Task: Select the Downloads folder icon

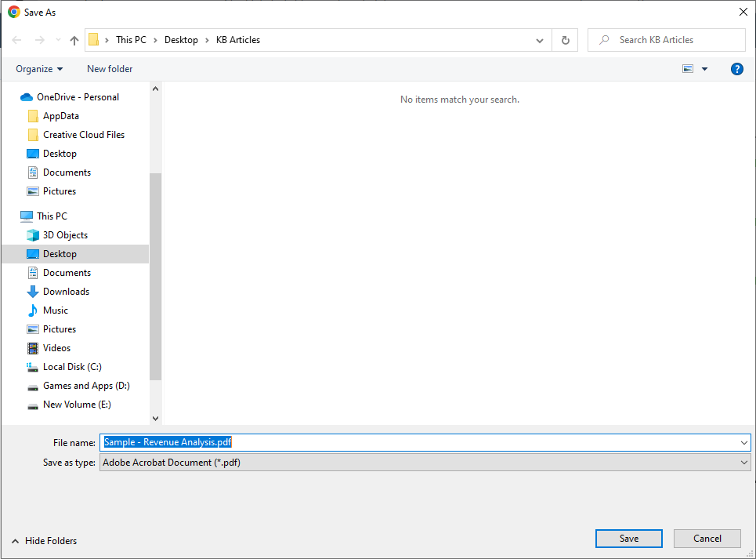Action: point(32,291)
